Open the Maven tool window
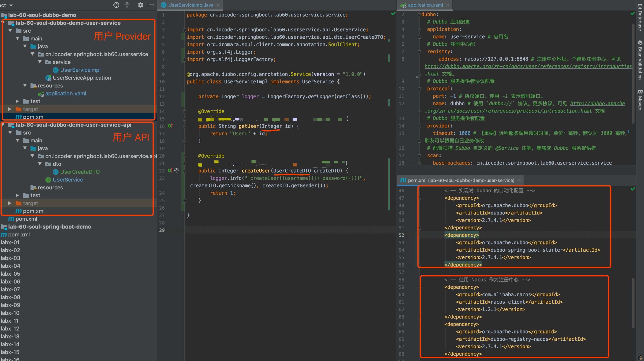Image resolution: width=644 pixels, height=361 pixels. [x=640, y=100]
